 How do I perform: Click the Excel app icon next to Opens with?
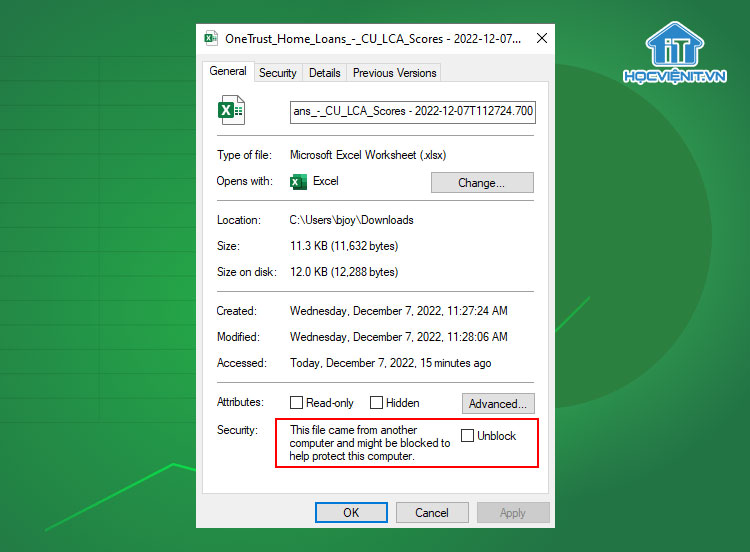[298, 182]
